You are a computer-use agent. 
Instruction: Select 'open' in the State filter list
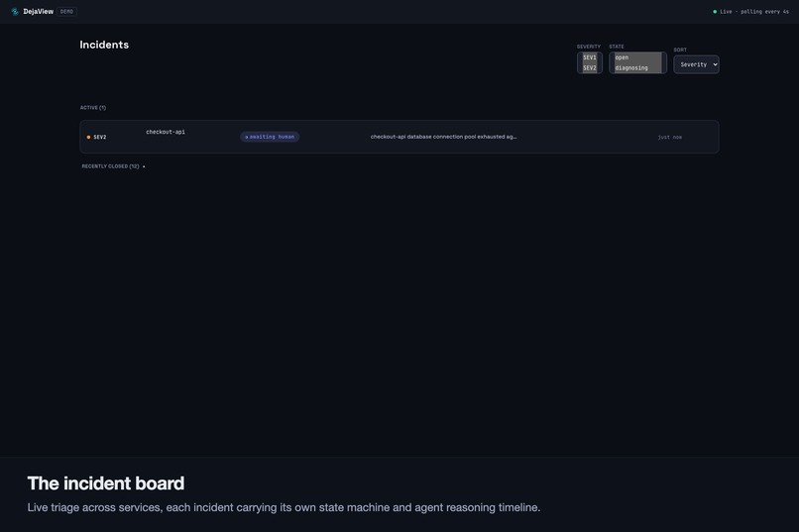coord(637,57)
